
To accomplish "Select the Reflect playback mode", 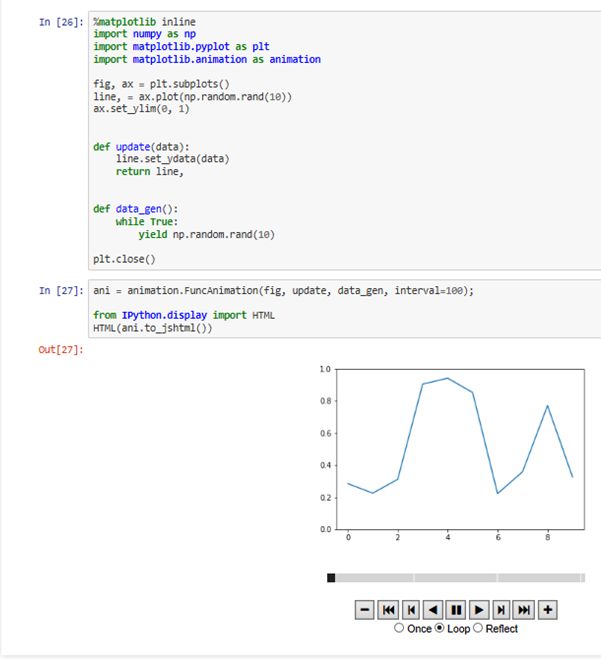I will coord(478,628).
